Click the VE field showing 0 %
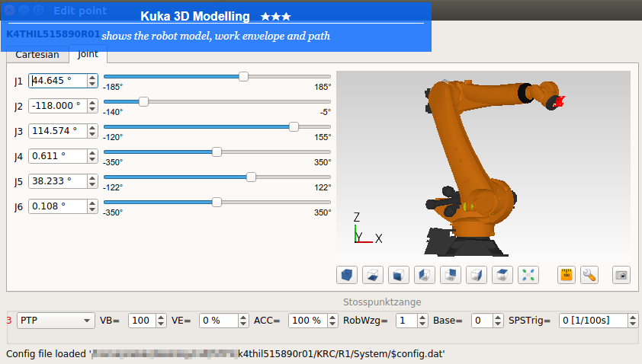Viewport: 642px width, 364px height. 219,321
